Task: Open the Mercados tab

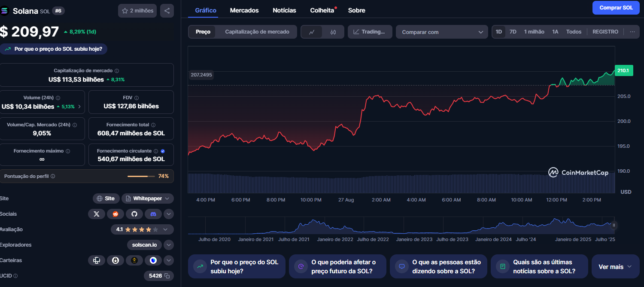Action: (244, 10)
